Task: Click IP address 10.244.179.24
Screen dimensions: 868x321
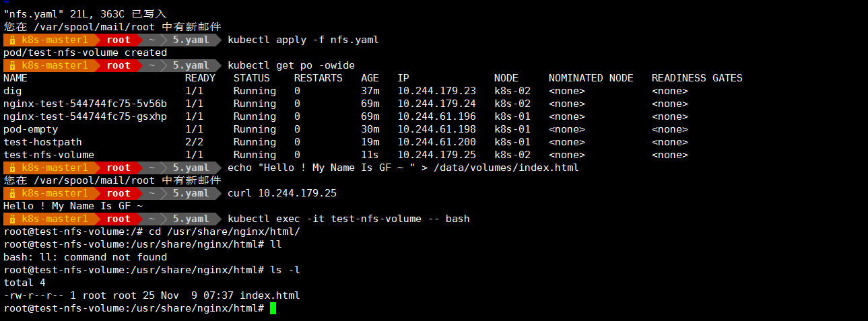Action: (436, 104)
